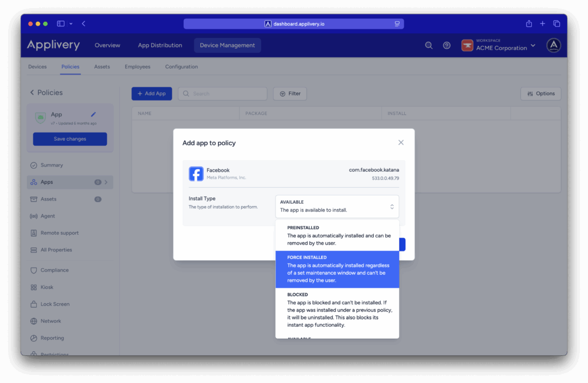Click the Facebook app icon in dialog
588x383 pixels.
tap(196, 173)
